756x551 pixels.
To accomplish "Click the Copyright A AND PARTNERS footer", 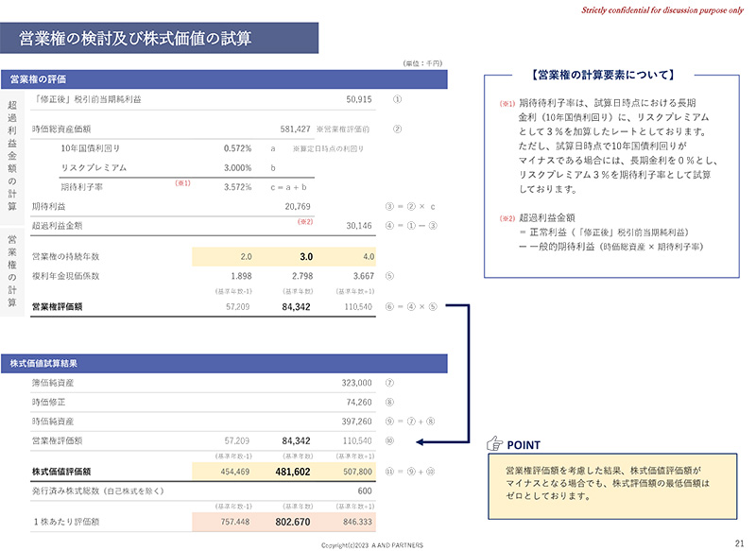I will point(372,545).
